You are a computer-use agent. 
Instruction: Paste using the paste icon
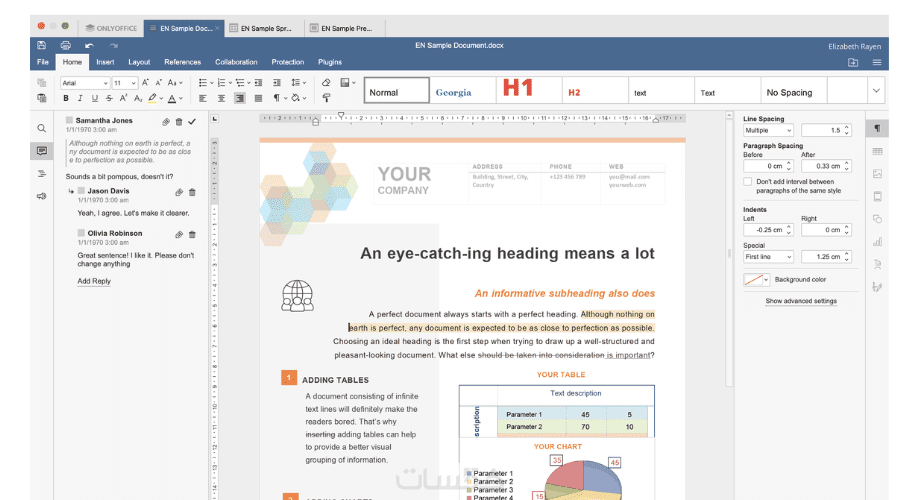[x=41, y=98]
